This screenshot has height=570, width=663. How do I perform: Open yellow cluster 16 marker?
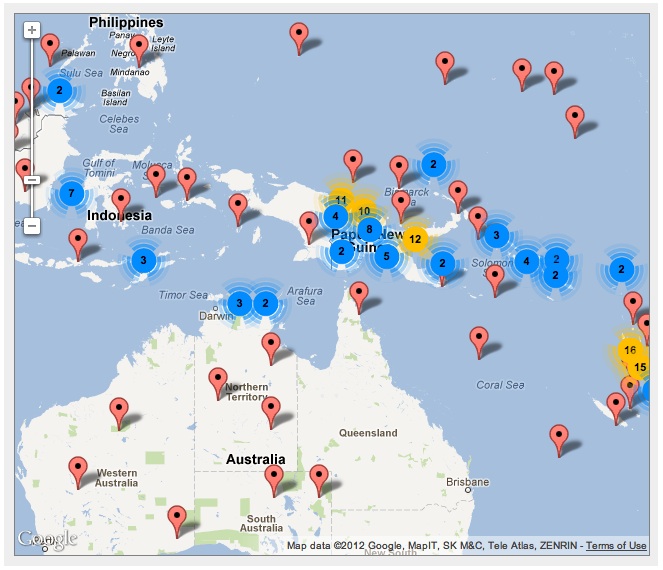pyautogui.click(x=630, y=350)
